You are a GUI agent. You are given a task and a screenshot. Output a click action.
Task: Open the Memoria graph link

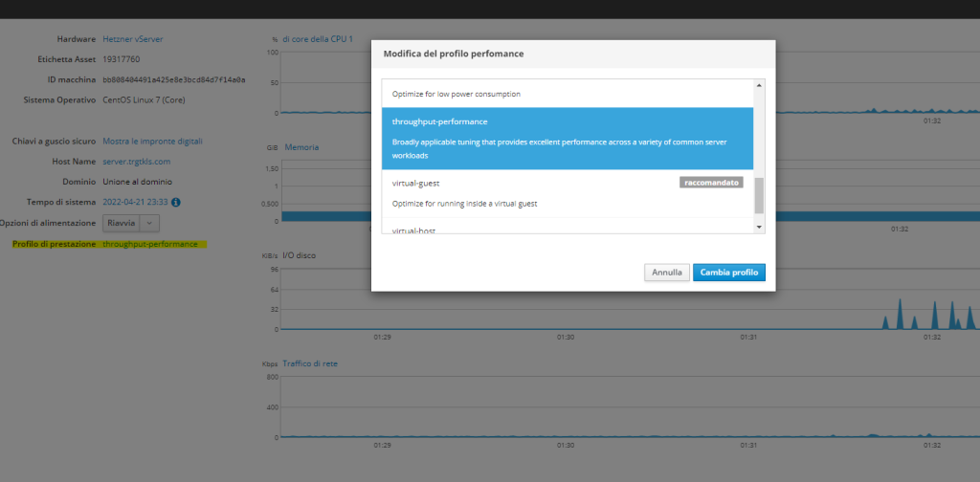tap(301, 147)
